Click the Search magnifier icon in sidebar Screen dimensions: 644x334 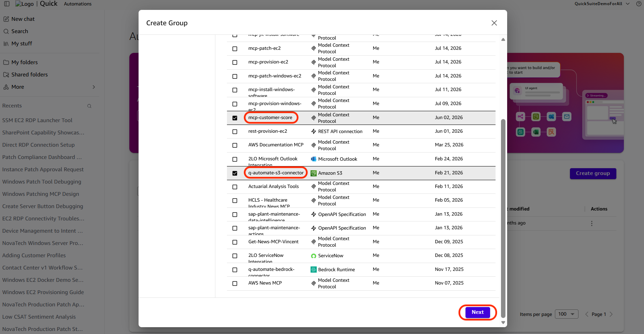(6, 31)
